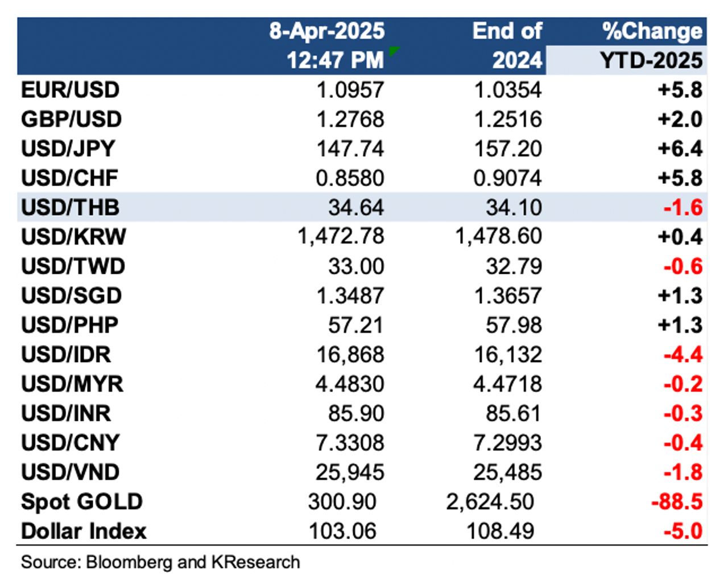Click USD/JPY current value 147.74
The image size is (728, 584).
350,149
